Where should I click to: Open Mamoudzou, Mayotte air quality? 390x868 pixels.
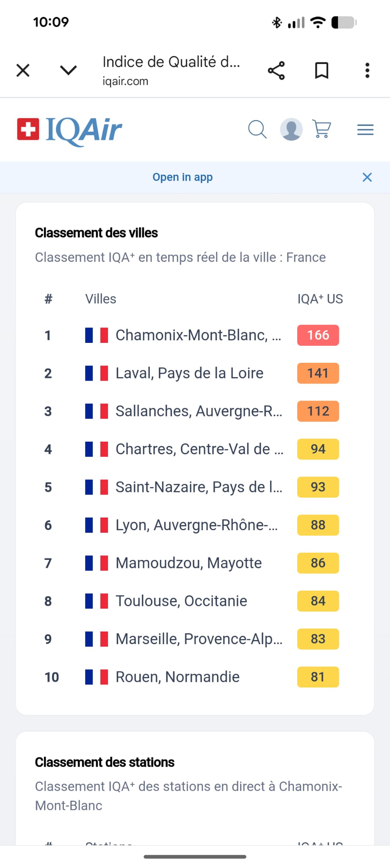(x=188, y=563)
